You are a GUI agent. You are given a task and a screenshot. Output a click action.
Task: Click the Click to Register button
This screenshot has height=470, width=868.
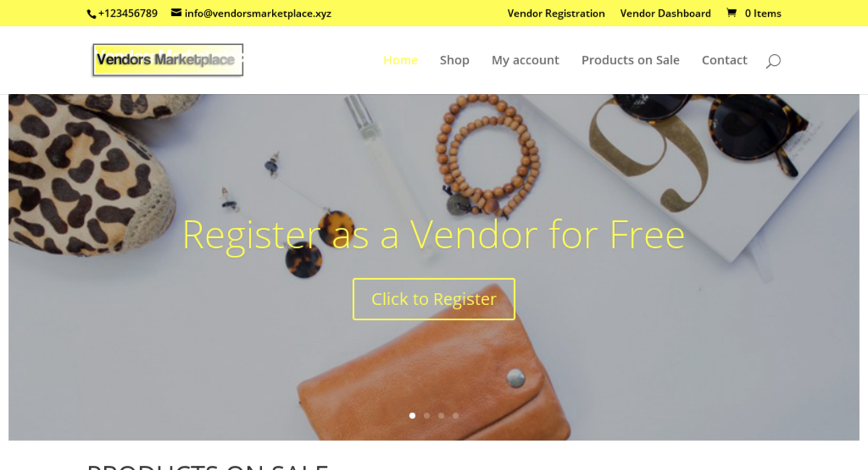tap(434, 299)
